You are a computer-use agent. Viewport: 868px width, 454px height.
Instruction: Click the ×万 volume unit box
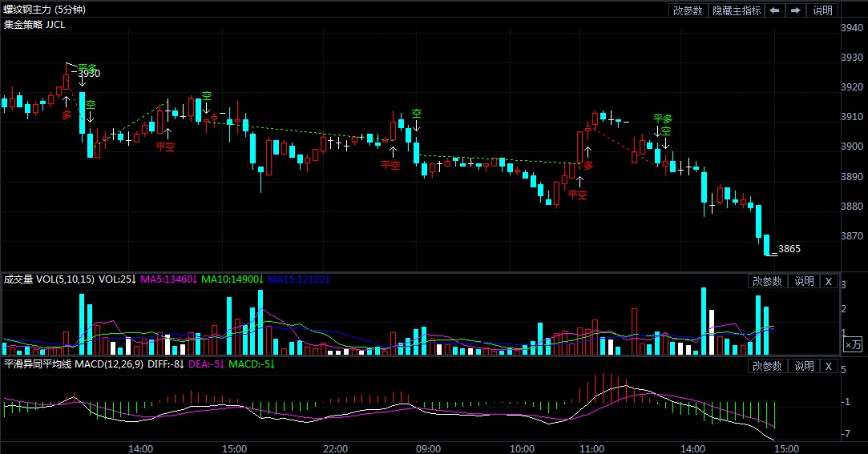pos(853,344)
